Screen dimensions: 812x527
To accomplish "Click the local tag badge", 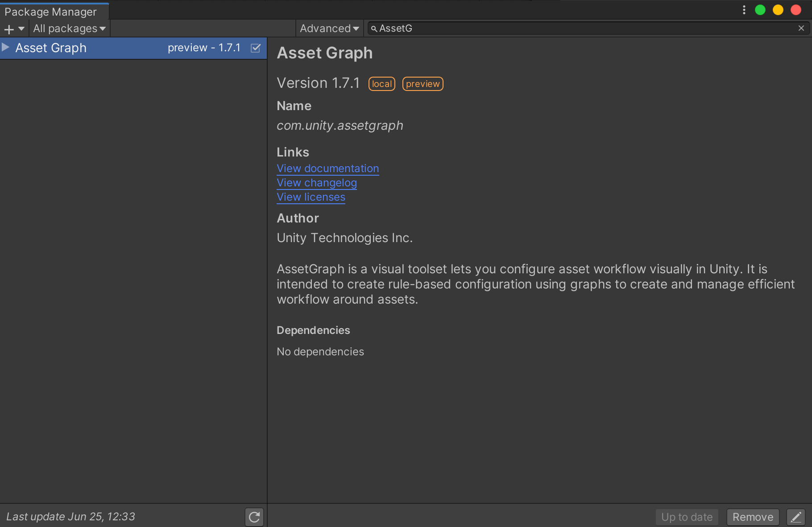I will tap(382, 84).
